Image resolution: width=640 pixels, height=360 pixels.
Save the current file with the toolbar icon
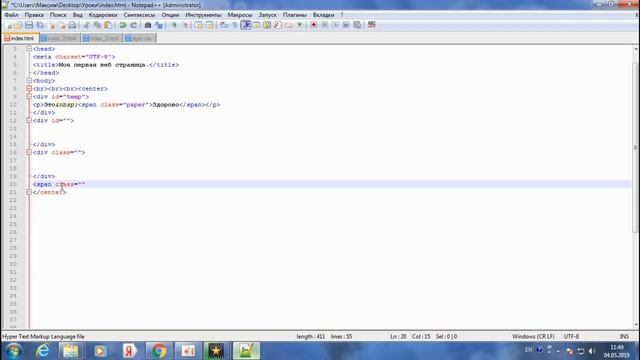(x=29, y=25)
